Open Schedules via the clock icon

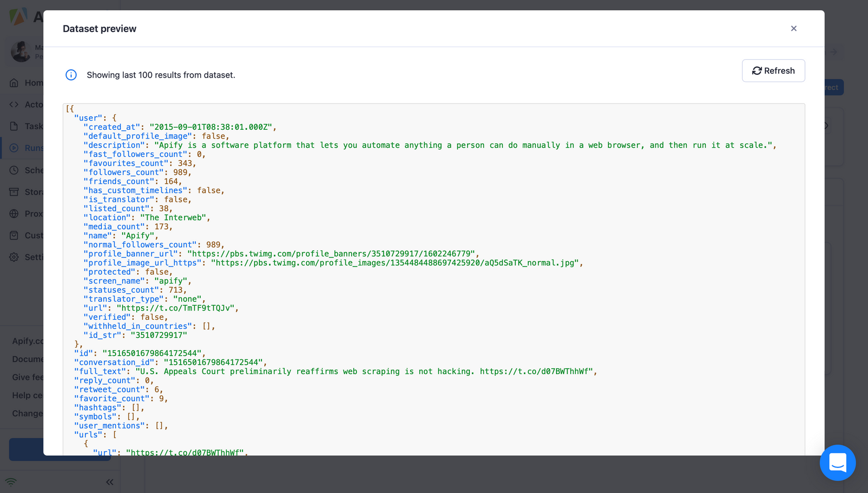pos(14,170)
